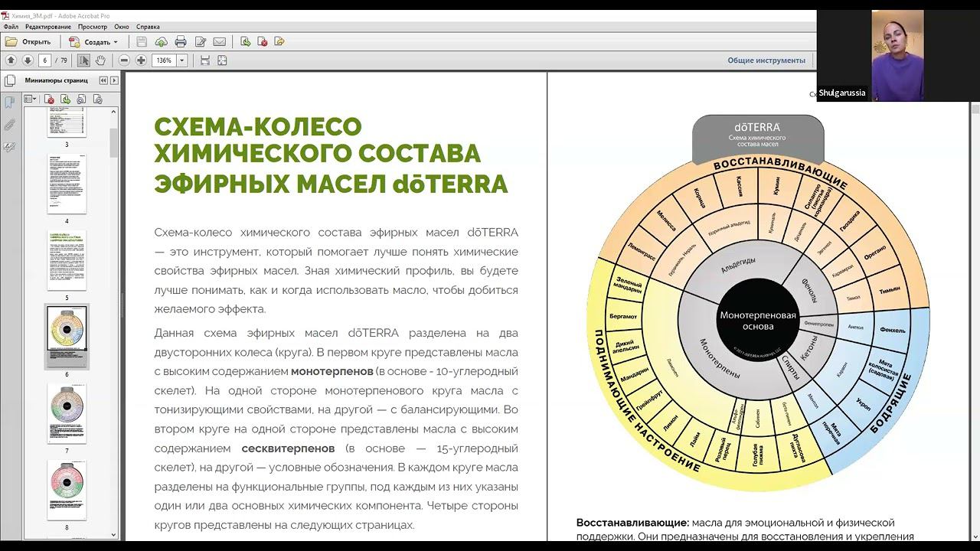
Task: Click the ВОССТАНАВЛИВАЮЩИЕ wheel heading
Action: click(781, 174)
